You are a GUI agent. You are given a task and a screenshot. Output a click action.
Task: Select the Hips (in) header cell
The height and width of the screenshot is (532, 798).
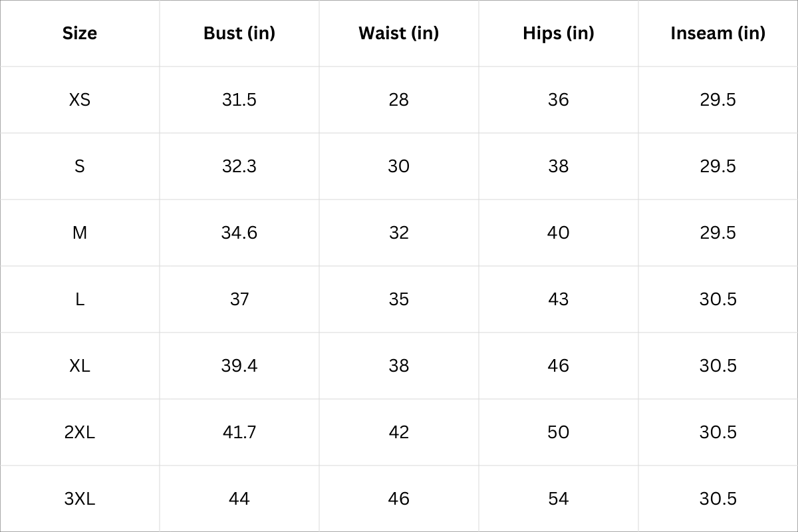[x=558, y=33]
